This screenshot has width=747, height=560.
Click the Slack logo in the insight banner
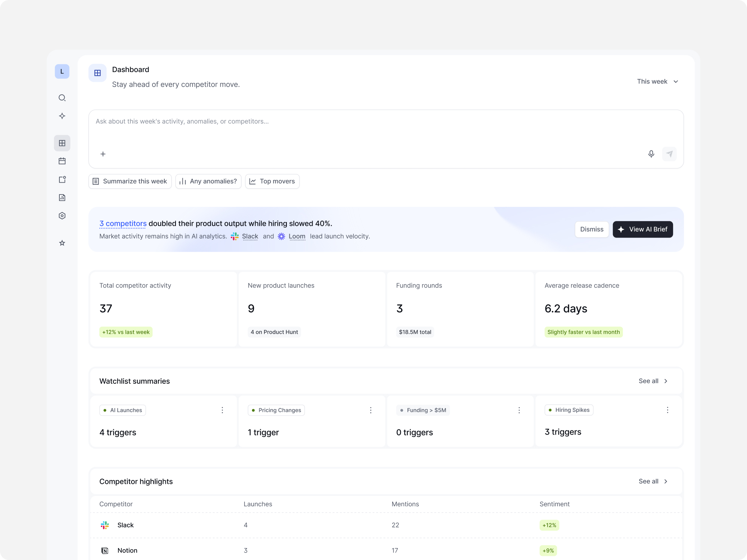(235, 236)
